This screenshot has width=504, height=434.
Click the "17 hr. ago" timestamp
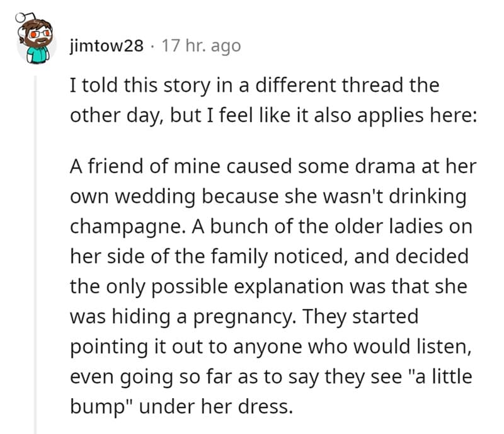coord(201,47)
